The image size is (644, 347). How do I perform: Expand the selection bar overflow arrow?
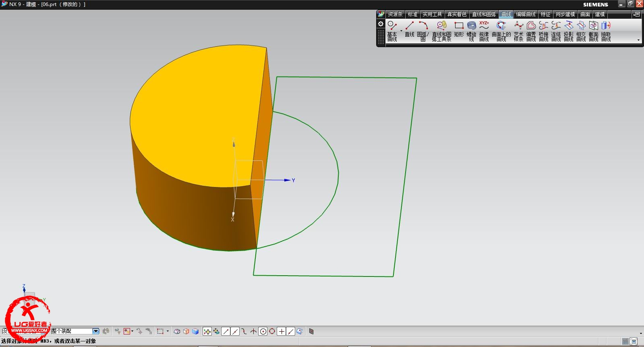tap(641, 333)
